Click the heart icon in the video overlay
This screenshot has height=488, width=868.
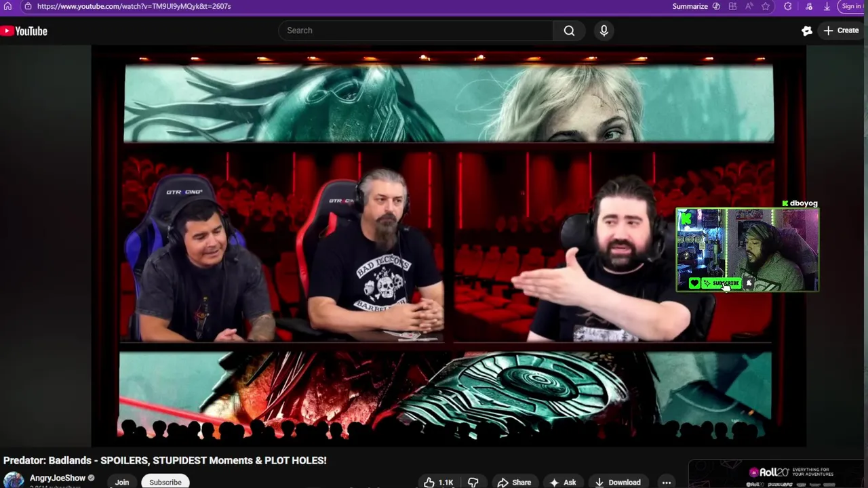[694, 283]
